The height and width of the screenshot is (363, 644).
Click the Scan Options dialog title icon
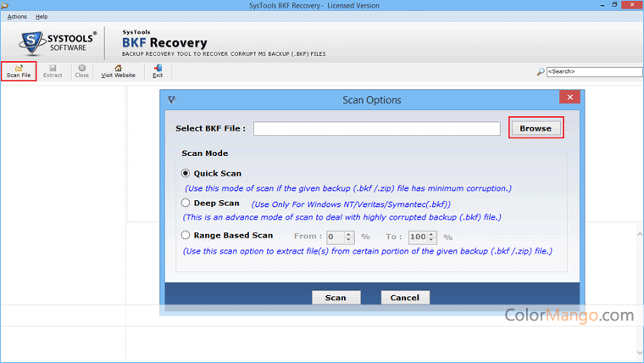tap(172, 100)
